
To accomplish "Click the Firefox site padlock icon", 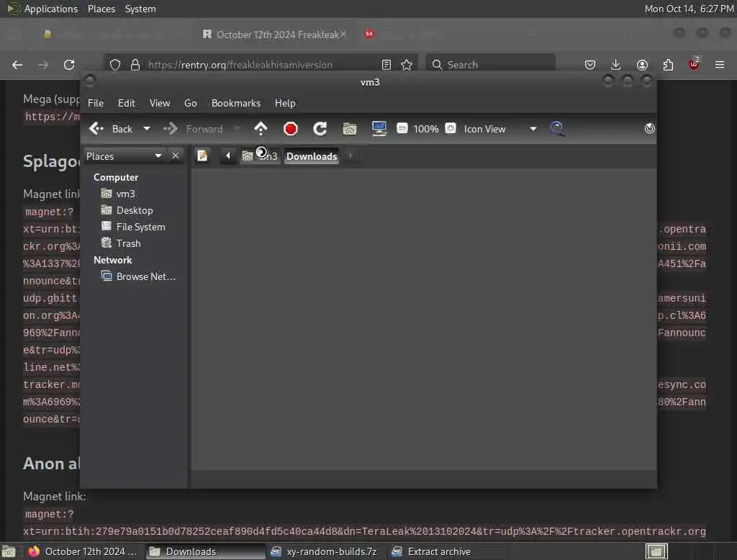I will [x=135, y=65].
